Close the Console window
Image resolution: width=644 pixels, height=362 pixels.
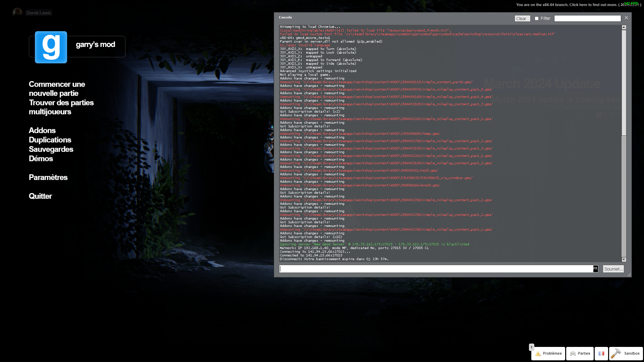click(x=626, y=18)
